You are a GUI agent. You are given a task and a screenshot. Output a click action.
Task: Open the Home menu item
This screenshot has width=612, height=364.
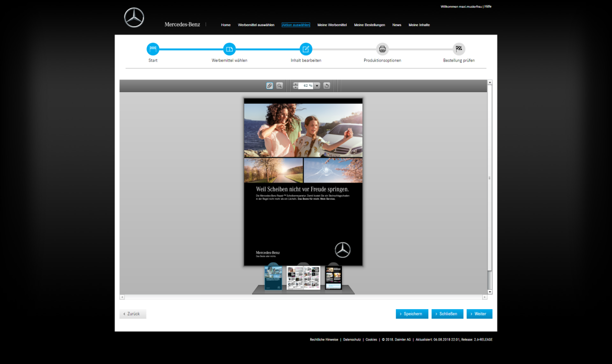click(x=225, y=25)
